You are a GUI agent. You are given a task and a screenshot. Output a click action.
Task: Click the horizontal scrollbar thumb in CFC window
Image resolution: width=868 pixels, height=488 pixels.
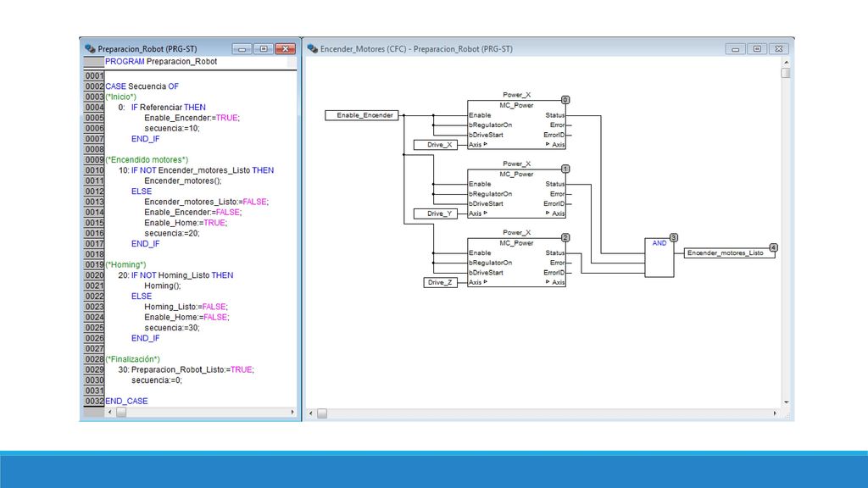click(322, 413)
